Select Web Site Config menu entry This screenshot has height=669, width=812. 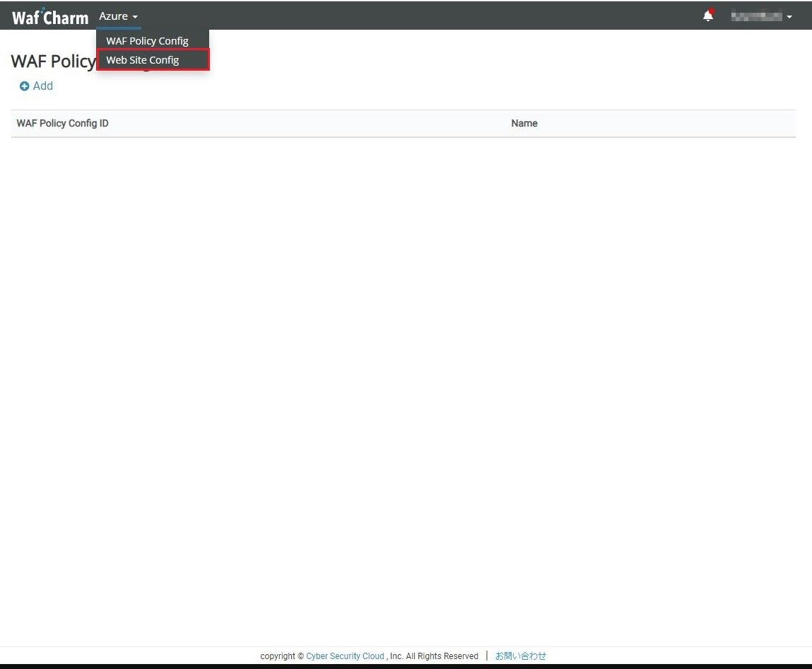(153, 59)
